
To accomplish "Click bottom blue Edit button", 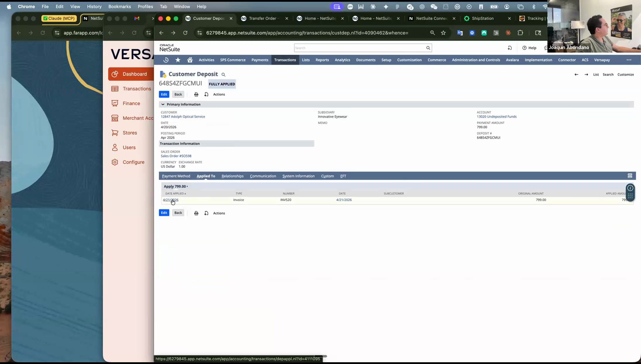I will [x=164, y=213].
